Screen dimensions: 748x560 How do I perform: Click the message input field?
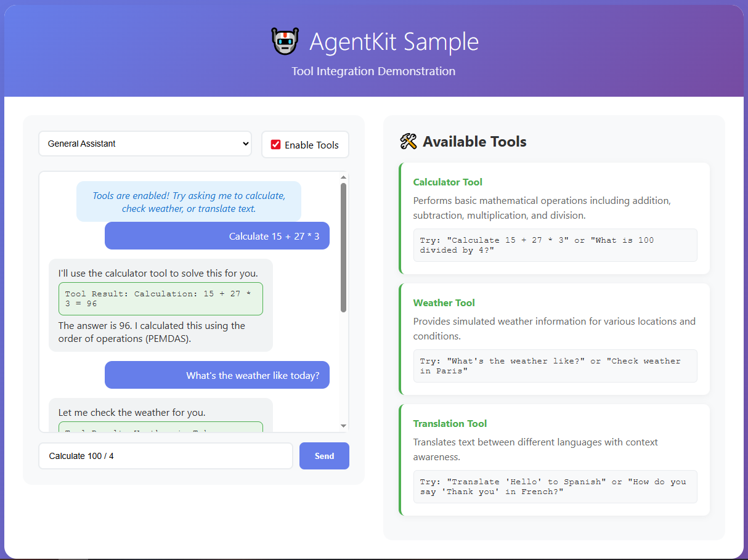click(x=166, y=456)
